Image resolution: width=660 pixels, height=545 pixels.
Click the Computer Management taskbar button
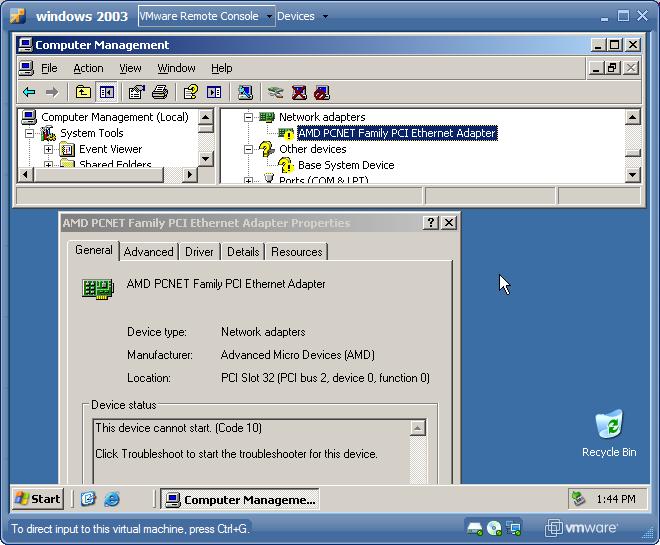(240, 500)
